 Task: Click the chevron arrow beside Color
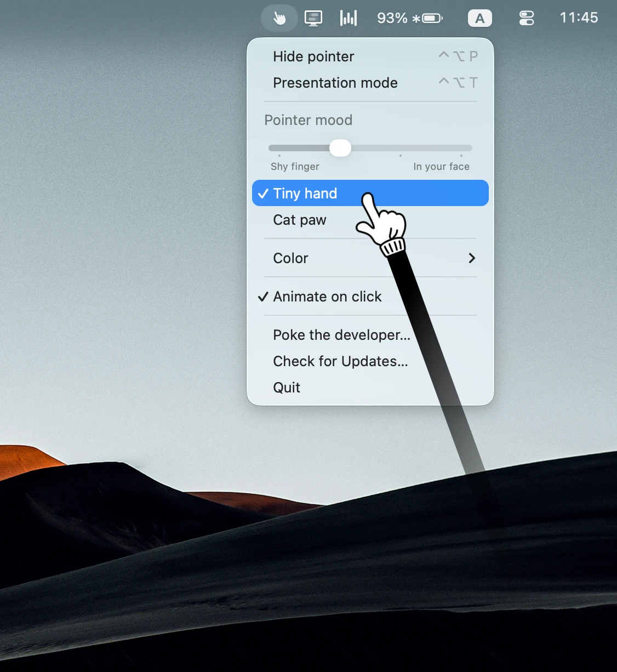click(472, 258)
